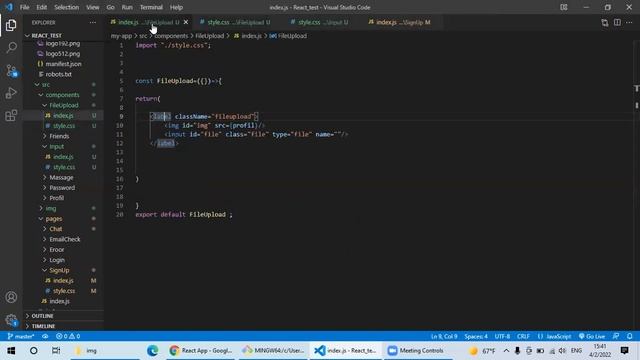Open Windows action center notifications

(x=624, y=351)
